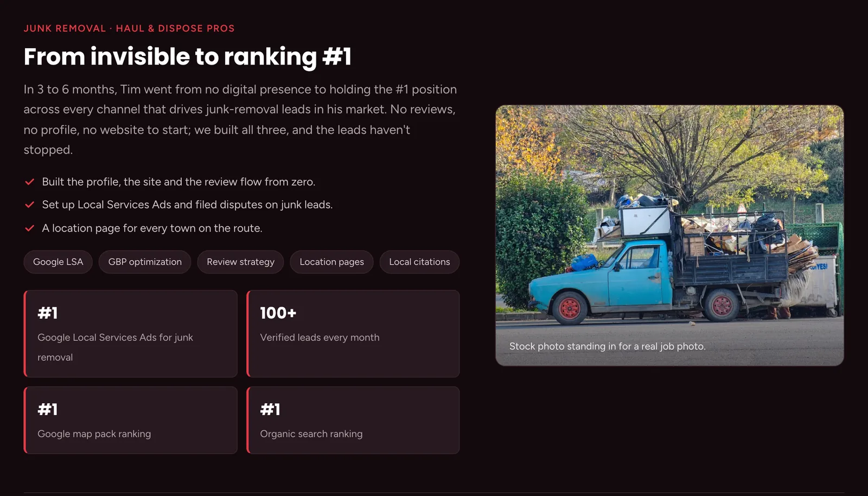Click the checkmark beside "Built the profile"
The image size is (868, 496).
click(x=30, y=182)
